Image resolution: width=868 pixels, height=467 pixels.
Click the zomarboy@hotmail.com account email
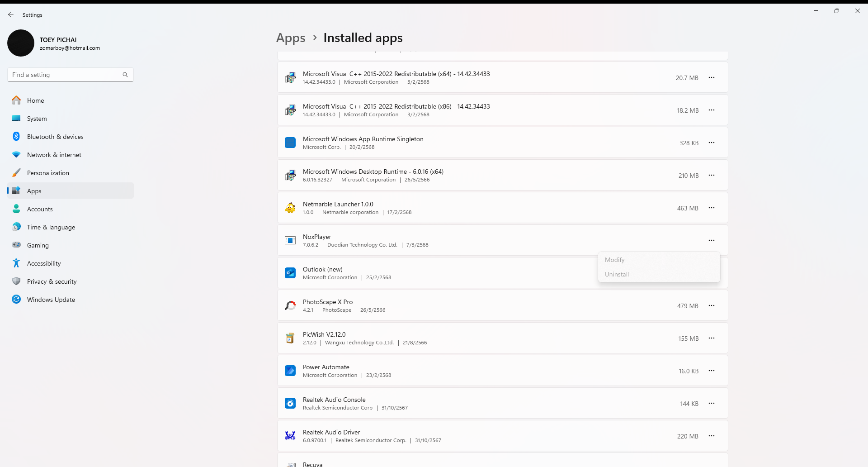point(70,48)
